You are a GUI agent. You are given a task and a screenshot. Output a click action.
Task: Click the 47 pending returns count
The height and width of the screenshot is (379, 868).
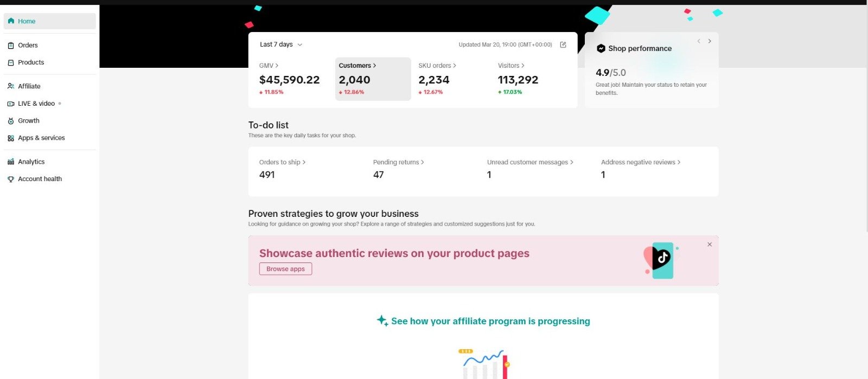point(379,175)
